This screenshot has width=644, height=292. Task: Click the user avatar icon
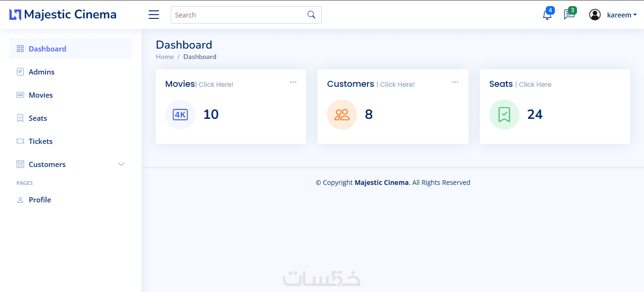point(594,15)
